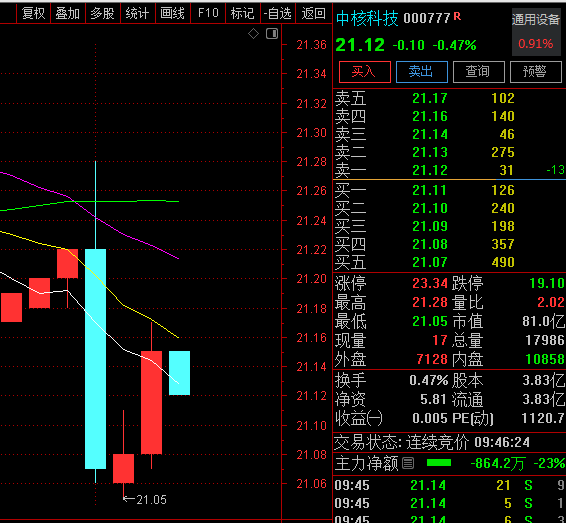Open the list icon beside 主力净额
Screen dimensions: 566x523
point(408,463)
